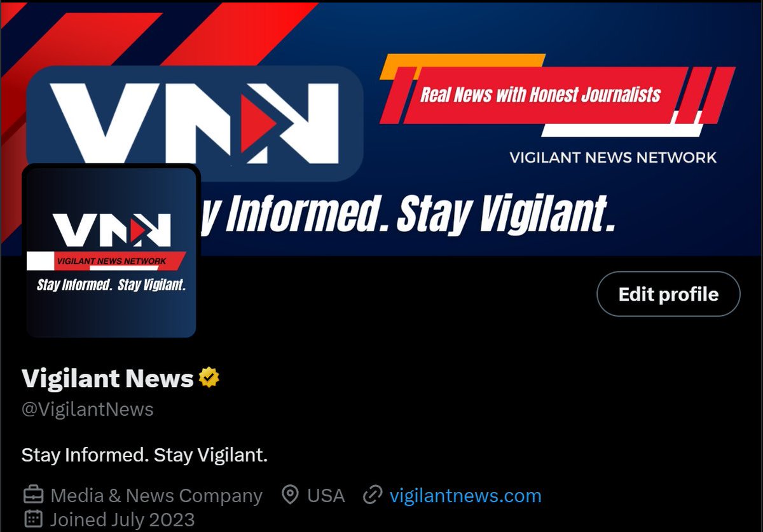Click the Joined July 2023 text
Viewport: 763px width, 532px height.
pos(123,519)
